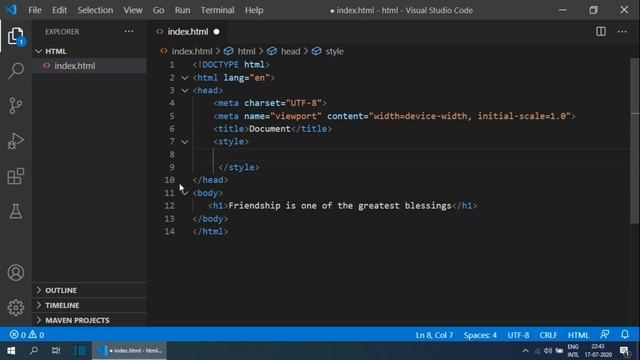Open Windows Task View
This screenshot has width=640, height=360.
56,350
